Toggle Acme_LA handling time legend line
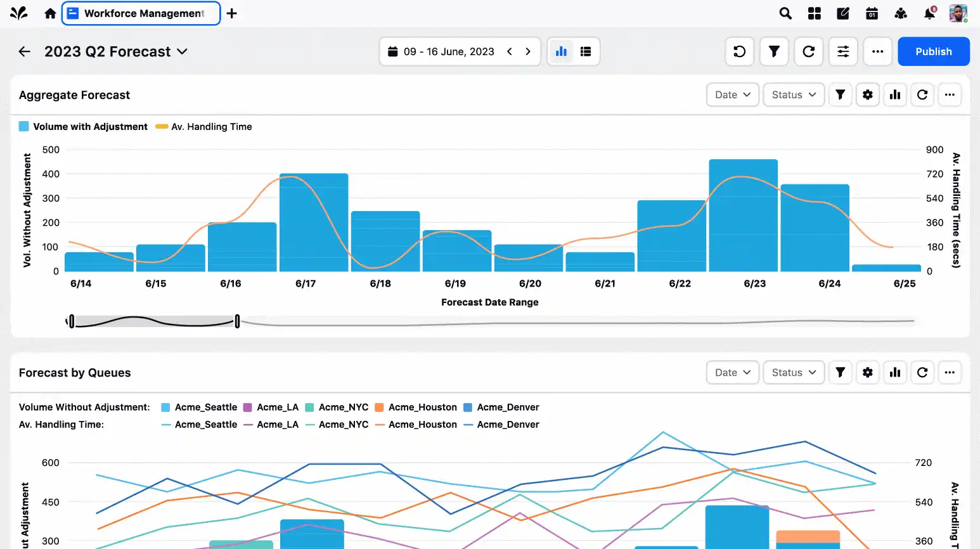The image size is (980, 549). coord(271,425)
